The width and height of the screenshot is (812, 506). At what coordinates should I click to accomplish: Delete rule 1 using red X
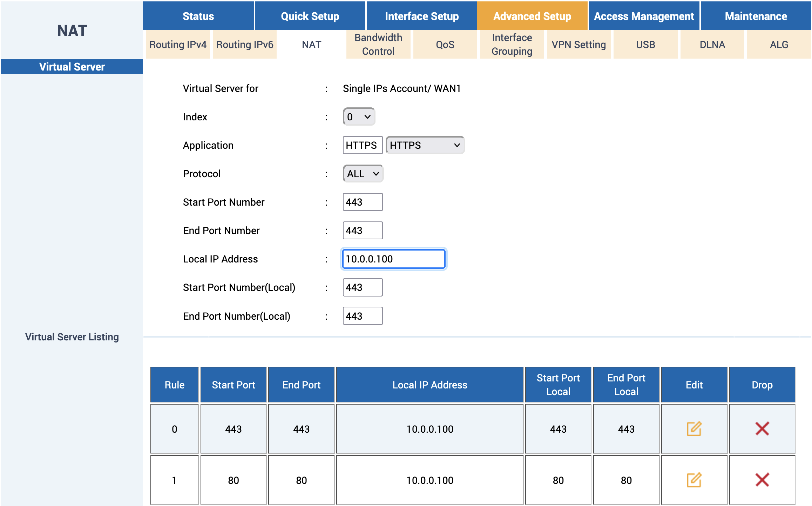pyautogui.click(x=762, y=480)
